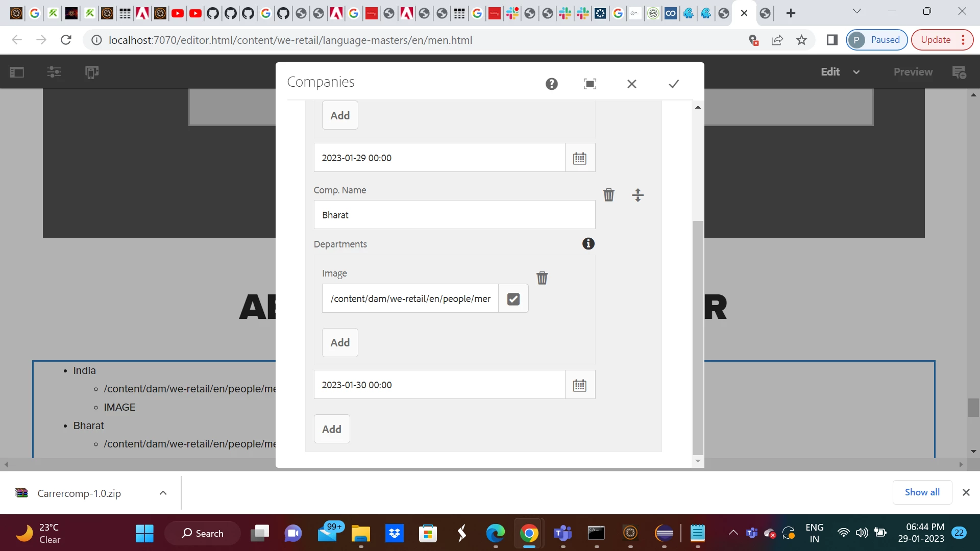Cancel the Companies dialog with X icon
Image resolution: width=980 pixels, height=551 pixels.
(631, 84)
